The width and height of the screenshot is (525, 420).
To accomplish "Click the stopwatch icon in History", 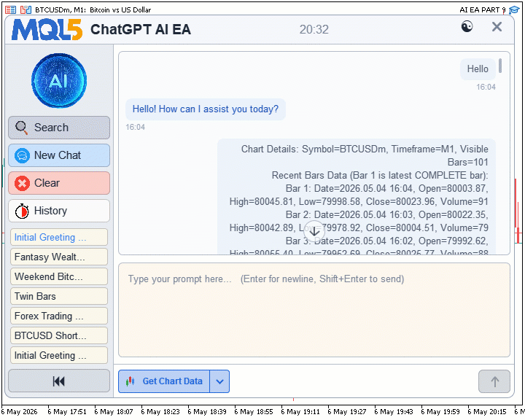I will click(22, 211).
